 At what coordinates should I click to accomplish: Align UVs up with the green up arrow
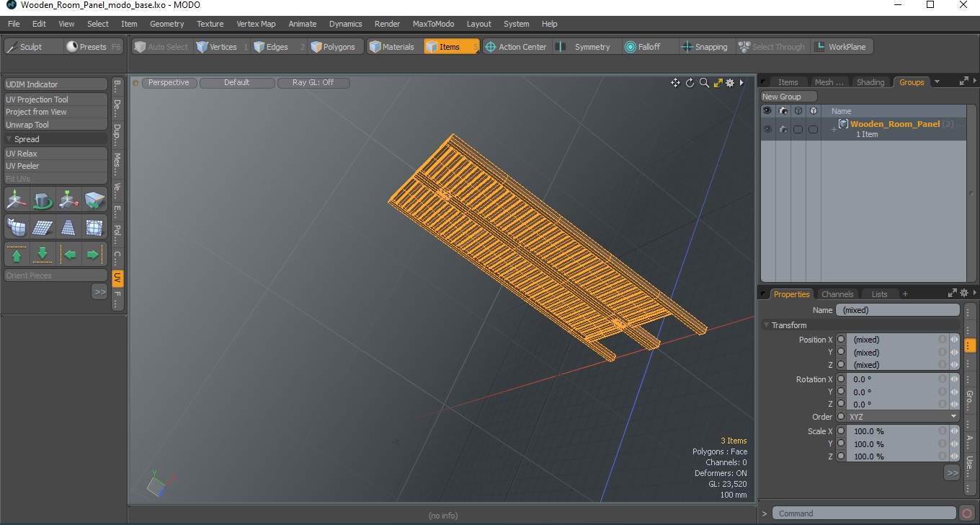pyautogui.click(x=17, y=255)
